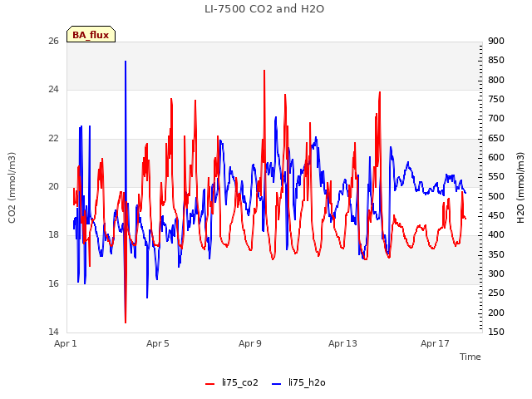The image size is (532, 399).
Task: Click the Apr 17 x-axis tick label
Action: (435, 343)
